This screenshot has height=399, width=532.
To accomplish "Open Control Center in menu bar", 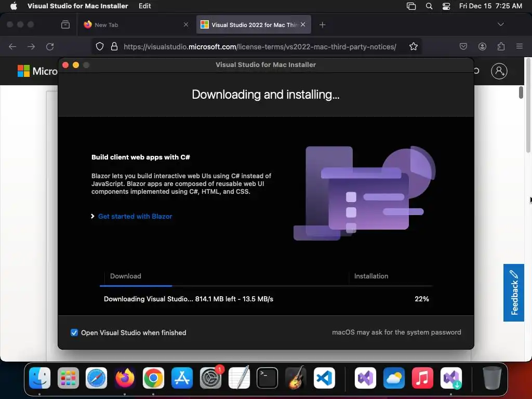I will pyautogui.click(x=446, y=6).
